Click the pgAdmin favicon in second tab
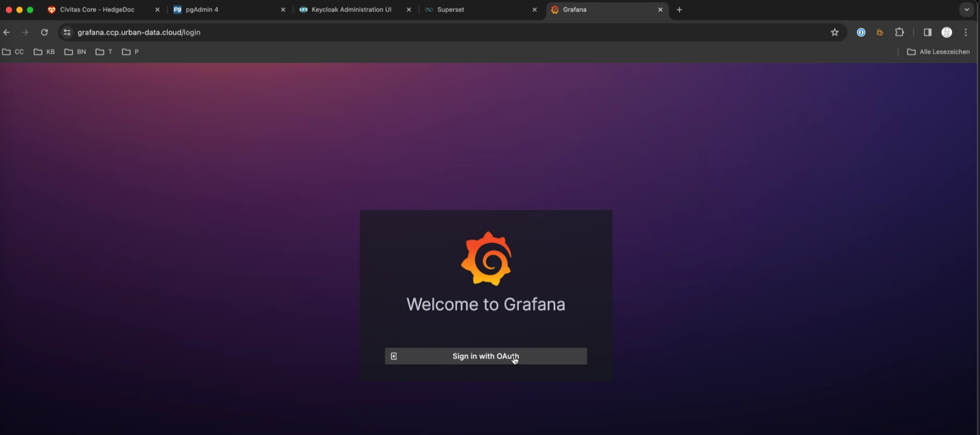 [x=177, y=10]
